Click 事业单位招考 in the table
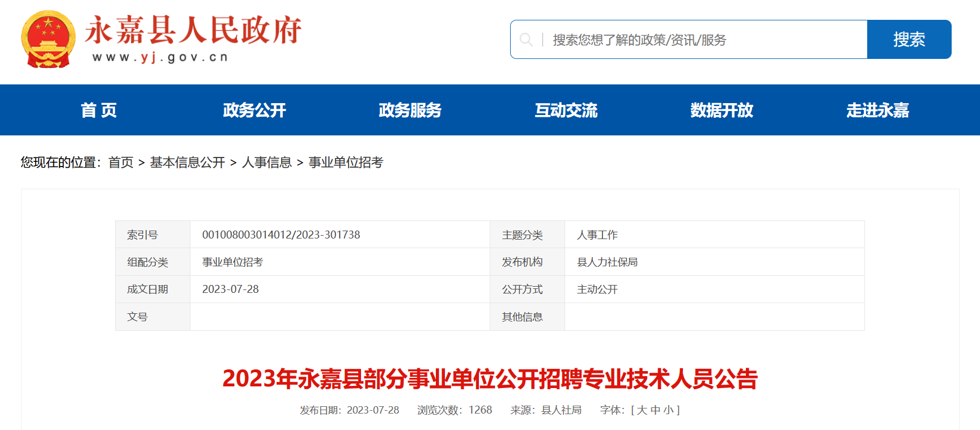Screen dimensions: 980x430 point(232,262)
